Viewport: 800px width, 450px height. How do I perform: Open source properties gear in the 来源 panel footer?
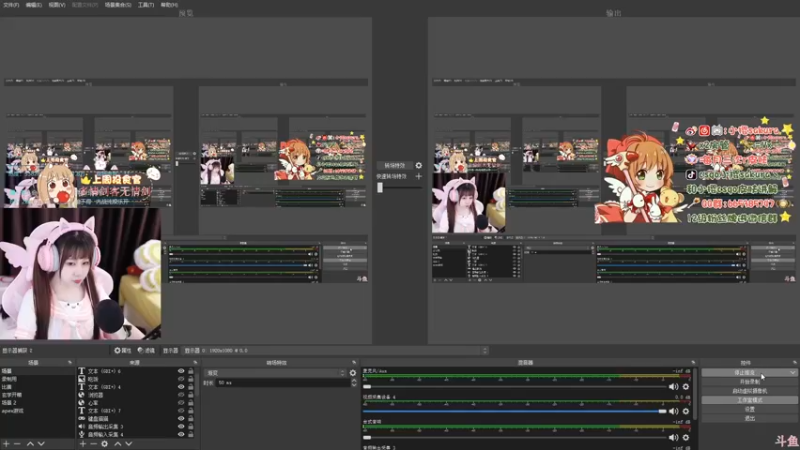click(105, 444)
